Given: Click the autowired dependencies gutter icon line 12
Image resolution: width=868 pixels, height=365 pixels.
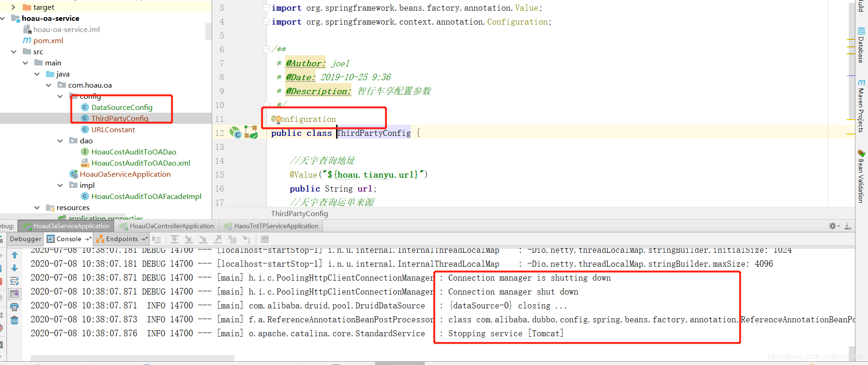Looking at the screenshot, I should pyautogui.click(x=251, y=133).
